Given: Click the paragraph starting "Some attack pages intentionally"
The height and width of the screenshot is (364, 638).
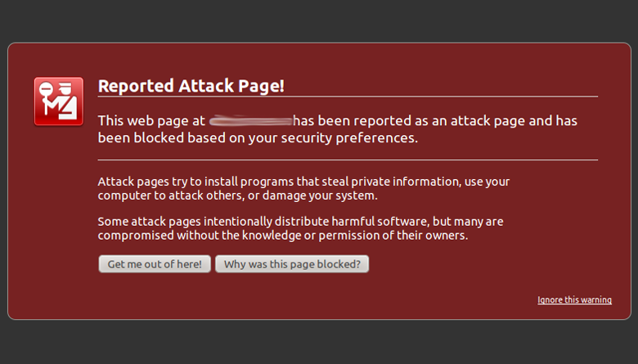Looking at the screenshot, I should pyautogui.click(x=299, y=228).
